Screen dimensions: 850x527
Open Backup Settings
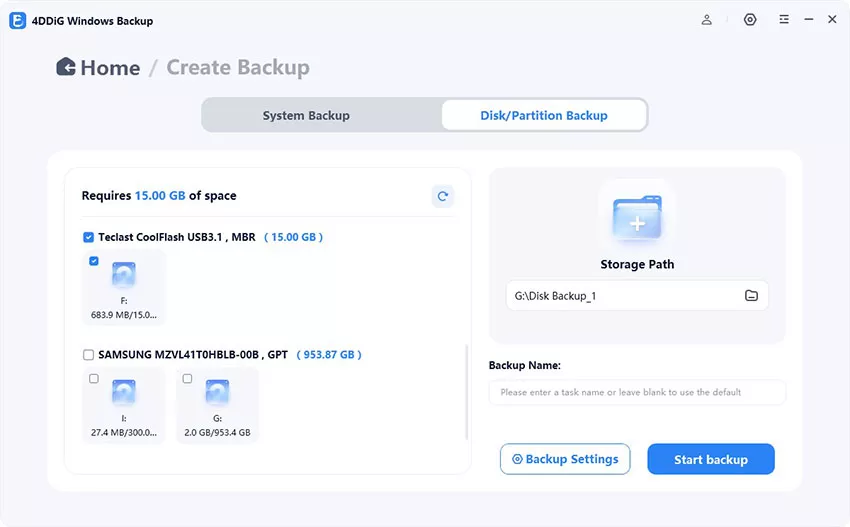point(565,459)
